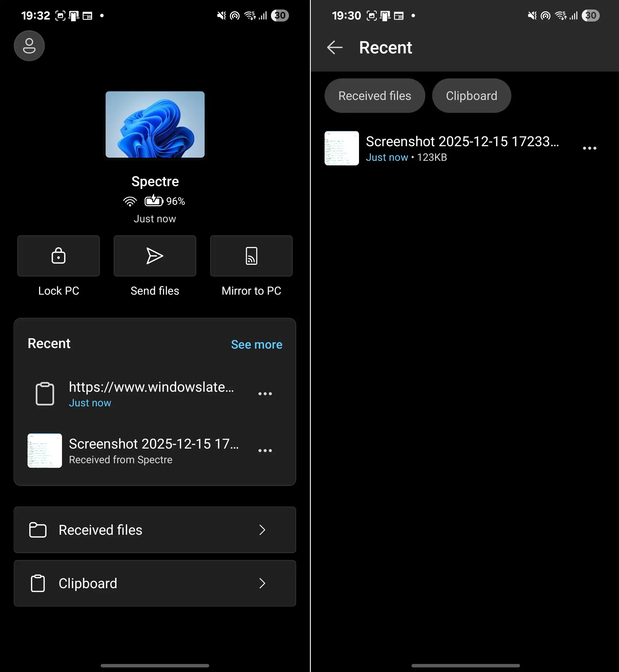Screen dimensions: 619x672
Task: Open options menu for the copied URL
Action: click(265, 393)
